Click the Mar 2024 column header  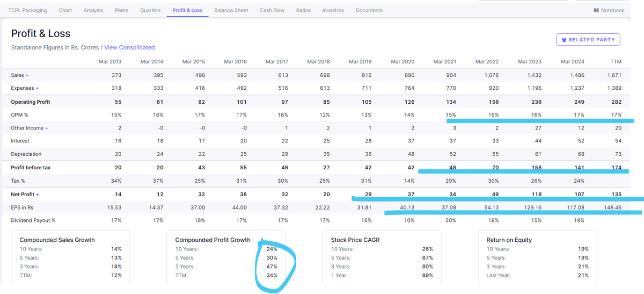point(573,62)
